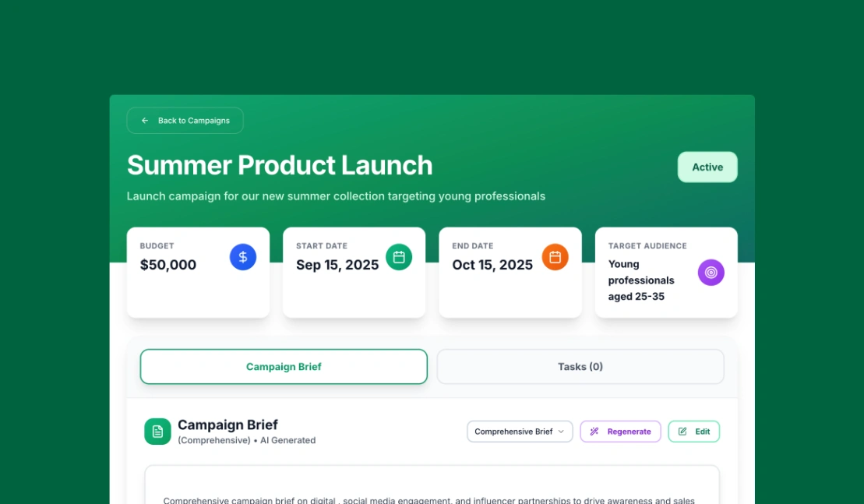Select the Sep 15, 2025 start date card
This screenshot has height=504, width=864.
354,273
